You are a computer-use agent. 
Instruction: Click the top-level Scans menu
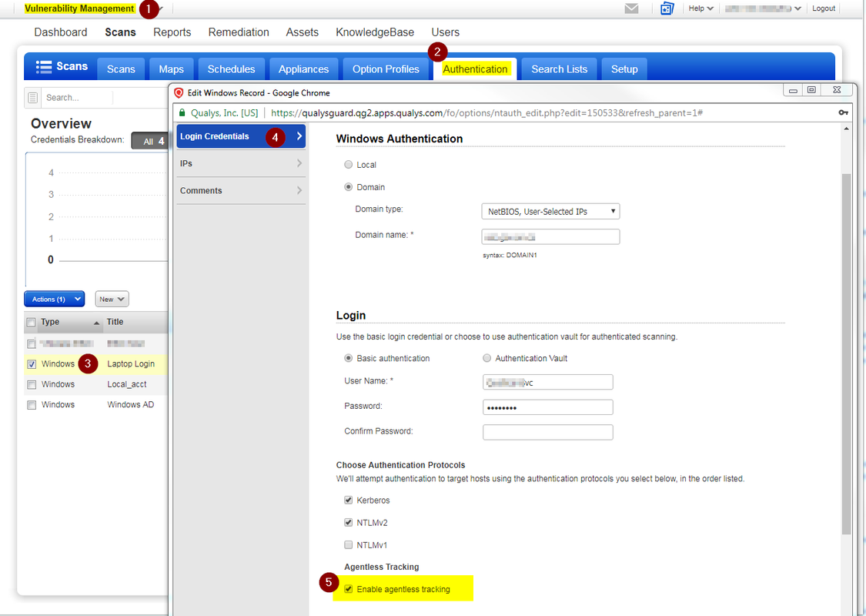tap(120, 32)
